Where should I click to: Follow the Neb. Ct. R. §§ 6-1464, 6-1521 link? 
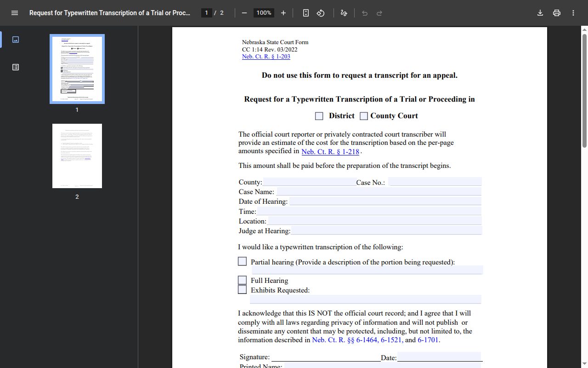coord(357,340)
